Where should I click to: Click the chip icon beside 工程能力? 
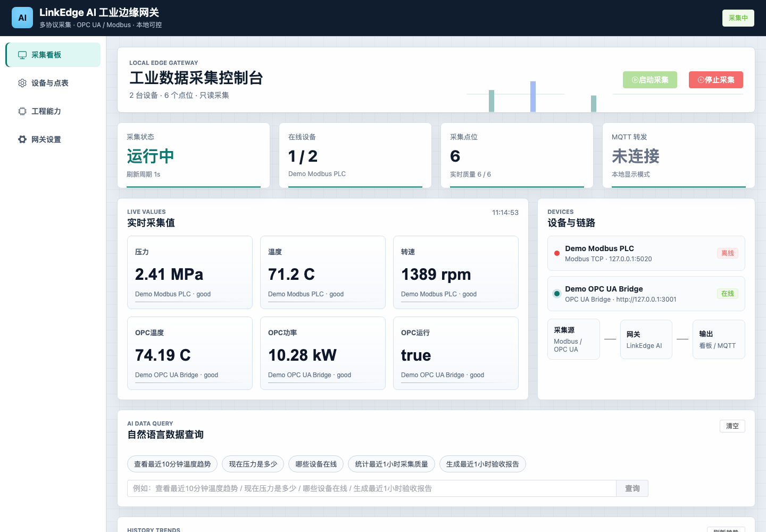pos(22,111)
